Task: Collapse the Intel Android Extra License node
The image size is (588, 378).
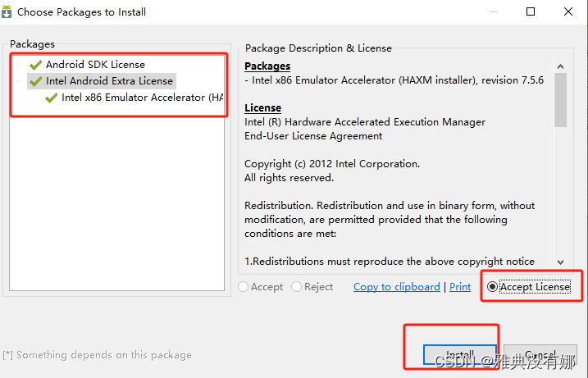Action: (x=18, y=80)
